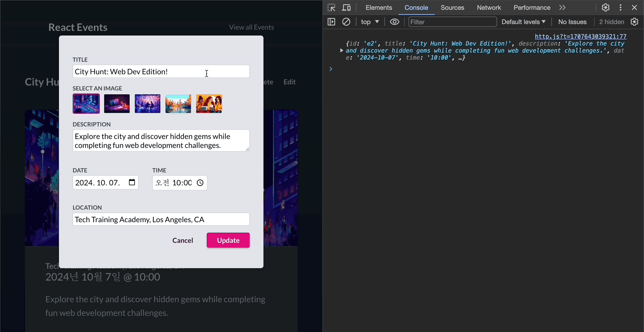Click the pink Update button
Screen dimensions: 644x332
228,240
